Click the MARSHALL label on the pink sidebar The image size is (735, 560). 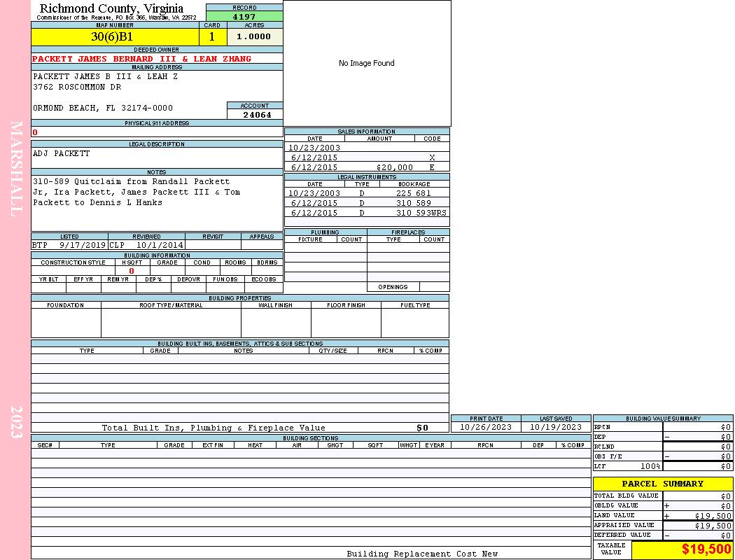[x=17, y=168]
